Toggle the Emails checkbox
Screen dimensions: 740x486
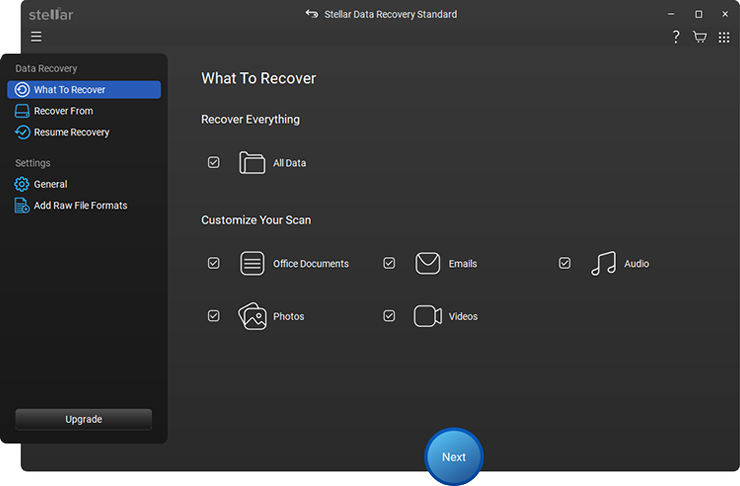[389, 263]
